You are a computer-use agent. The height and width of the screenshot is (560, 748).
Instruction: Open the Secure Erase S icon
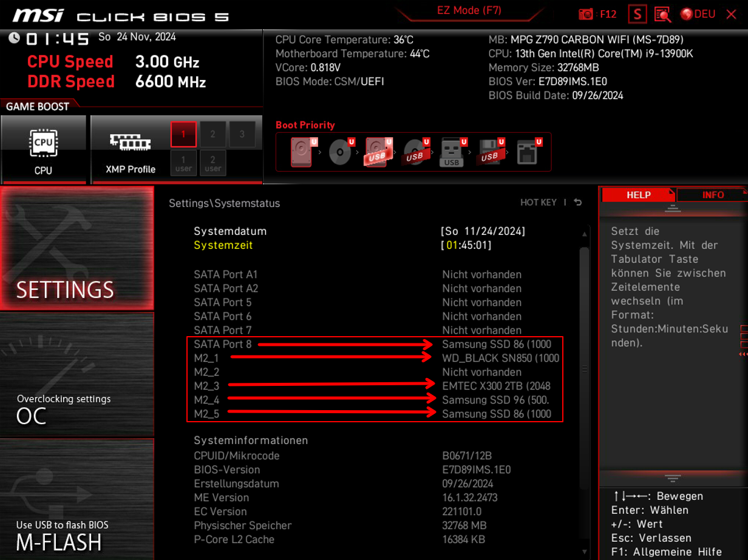tap(637, 14)
